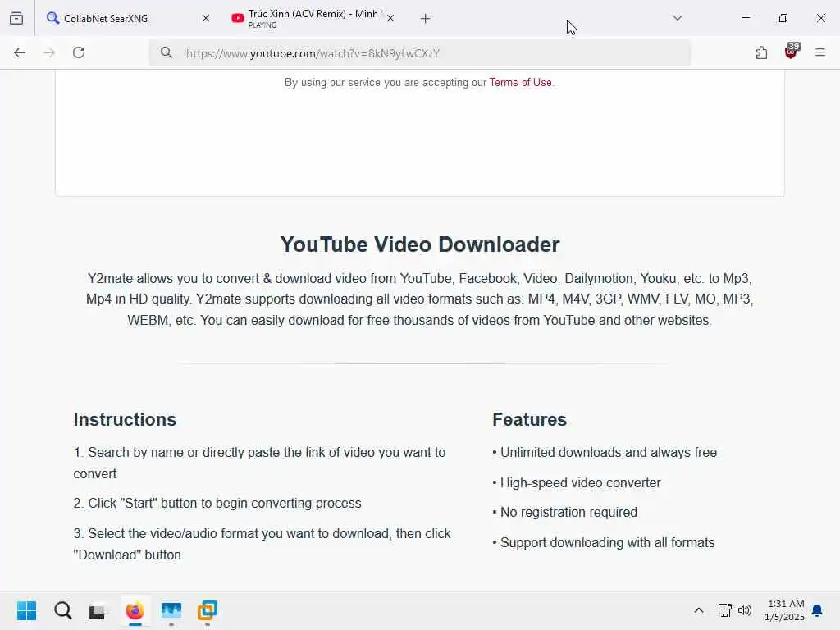Screen dimensions: 840x630
Task: Open the Terms of Use link
Action: [520, 83]
